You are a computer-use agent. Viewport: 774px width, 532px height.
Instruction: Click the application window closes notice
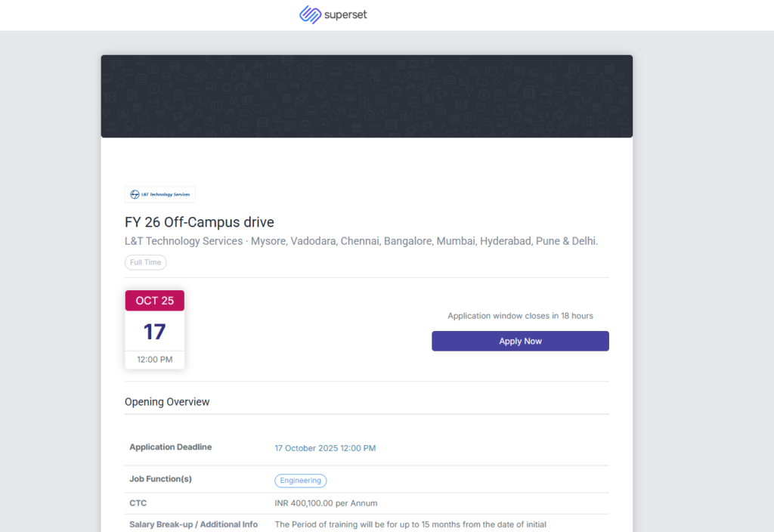520,316
